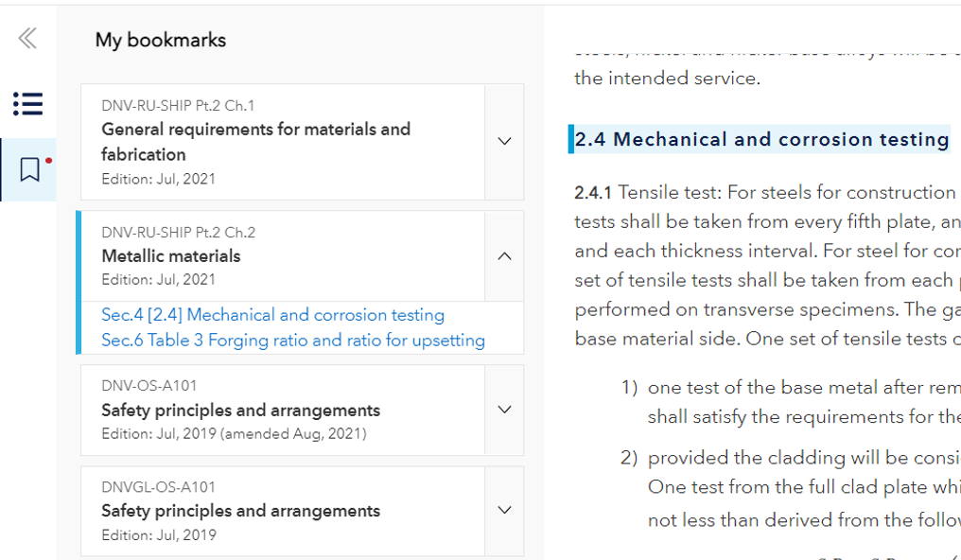Select the bookmarks icon with red badge
Viewport: 961px width, 560px height.
[x=27, y=169]
